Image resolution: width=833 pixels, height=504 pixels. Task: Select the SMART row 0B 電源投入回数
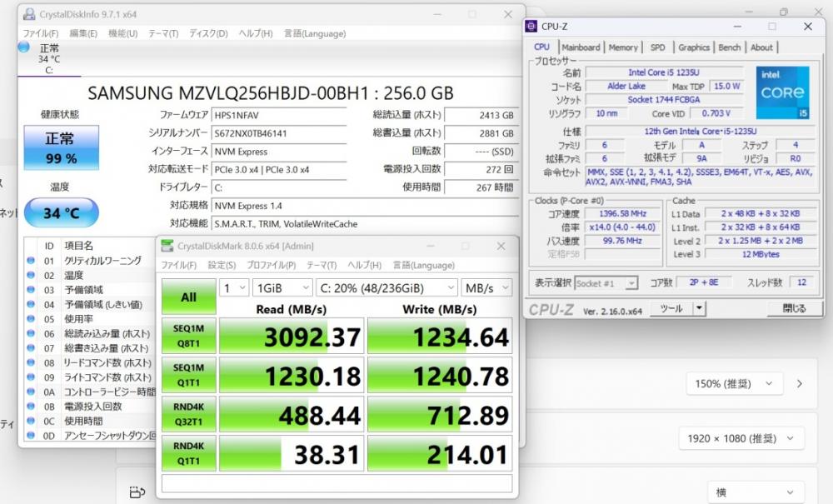coord(91,407)
